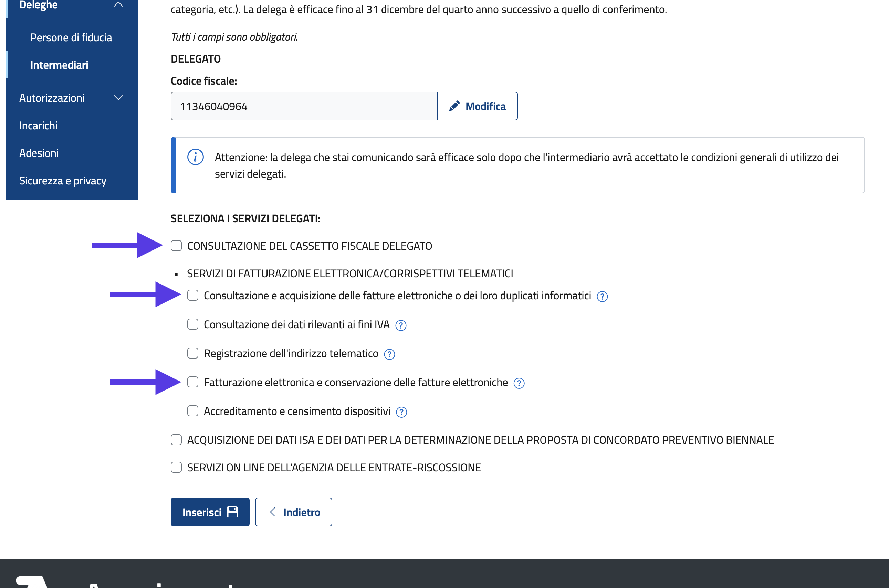
Task: Open help icon for Fatturazione elettronica e conservazione
Action: coord(519,383)
